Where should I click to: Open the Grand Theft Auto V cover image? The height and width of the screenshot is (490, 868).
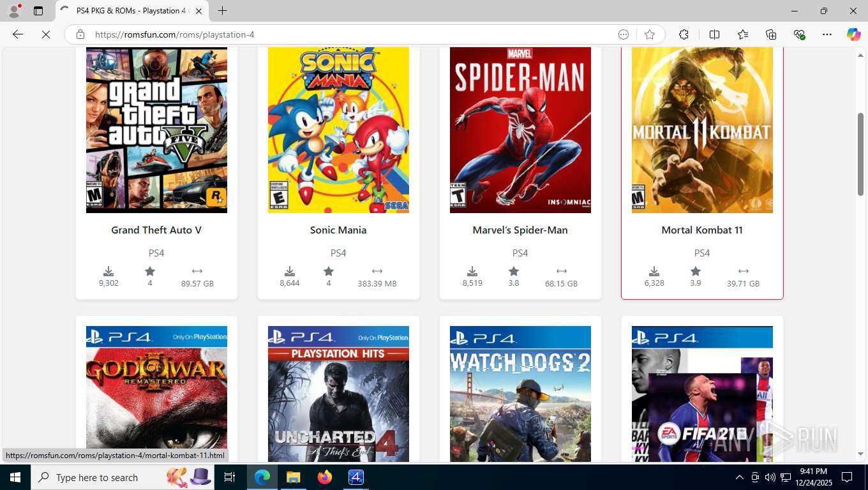[156, 130]
